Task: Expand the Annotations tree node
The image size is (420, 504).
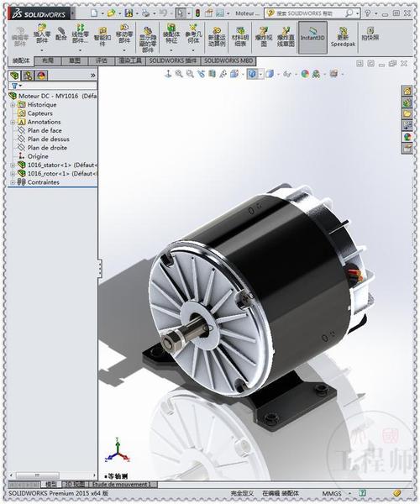Action: [13, 122]
